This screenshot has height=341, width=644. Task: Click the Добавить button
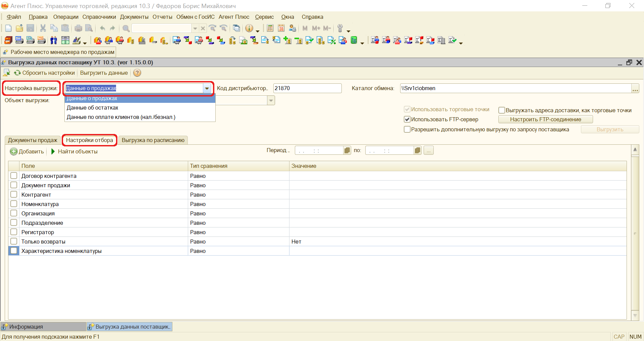click(x=27, y=151)
